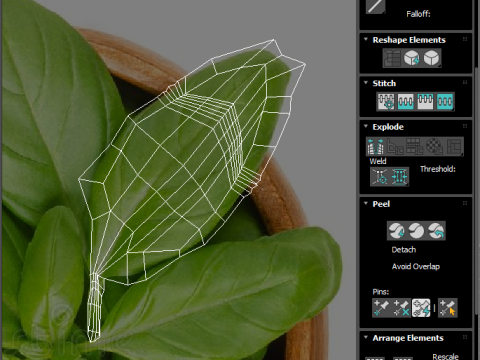Toggle the Peel Mode icon
Viewport: 480px width, 360px height.
tap(416, 231)
